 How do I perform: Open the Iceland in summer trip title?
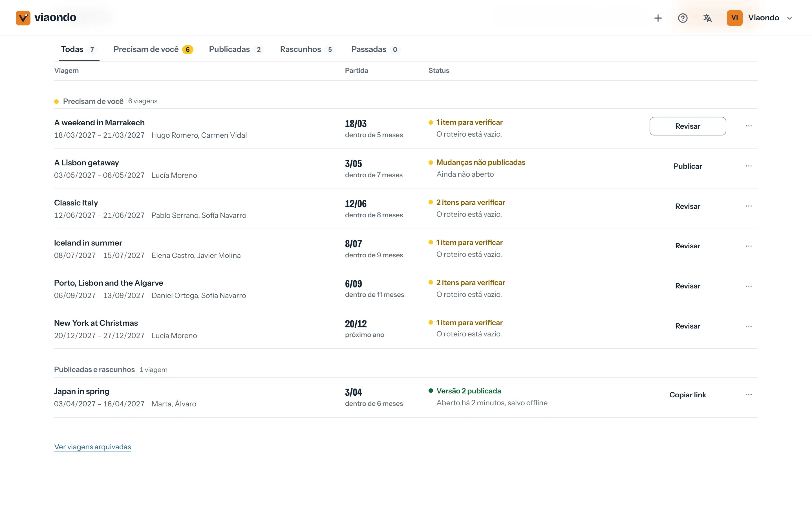coord(88,243)
